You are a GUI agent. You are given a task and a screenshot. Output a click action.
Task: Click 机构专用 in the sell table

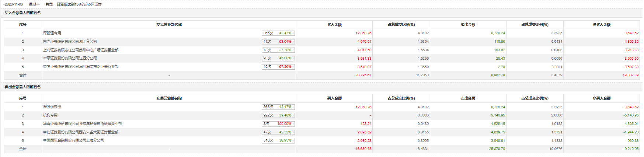(51, 115)
